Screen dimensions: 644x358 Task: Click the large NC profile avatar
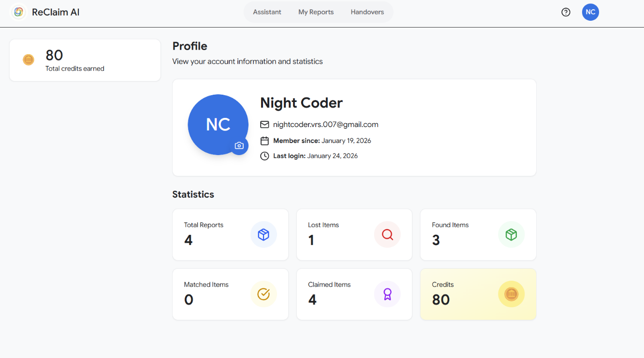point(218,125)
